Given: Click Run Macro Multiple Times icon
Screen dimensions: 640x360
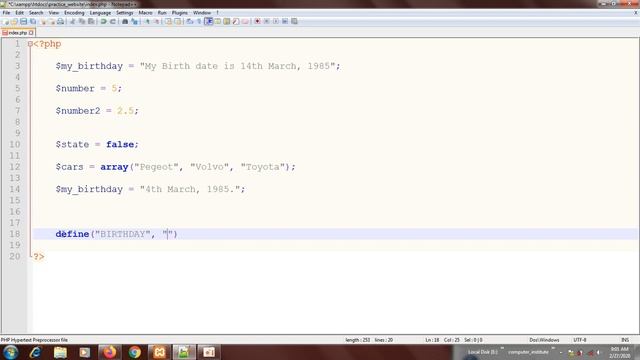Looking at the screenshot, I should (285, 21).
